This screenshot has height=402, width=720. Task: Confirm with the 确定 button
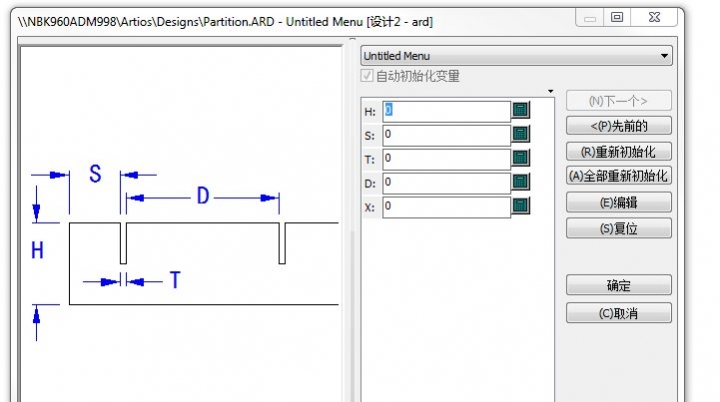pos(618,286)
